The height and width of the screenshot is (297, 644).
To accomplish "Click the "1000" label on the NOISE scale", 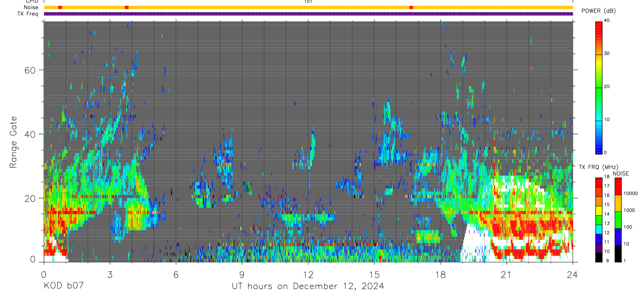I will pyautogui.click(x=629, y=211).
